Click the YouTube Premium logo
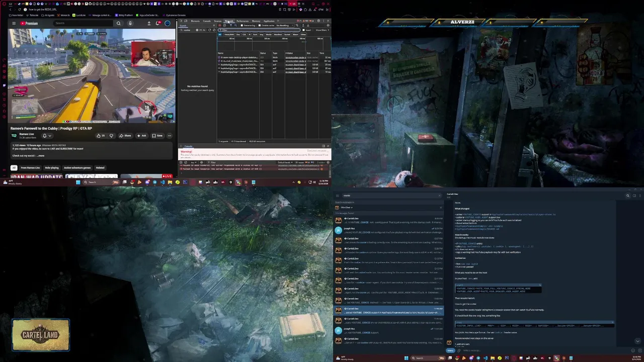 pos(29,23)
